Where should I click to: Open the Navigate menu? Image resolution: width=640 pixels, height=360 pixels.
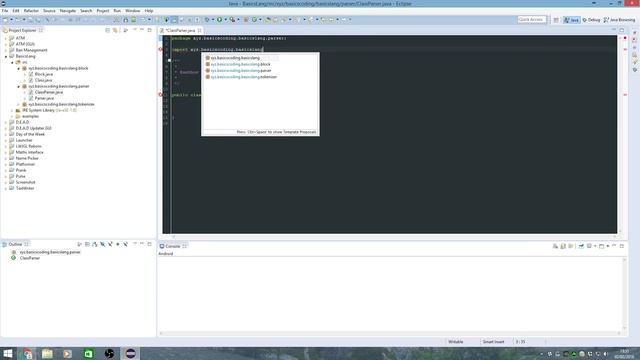[x=68, y=11]
